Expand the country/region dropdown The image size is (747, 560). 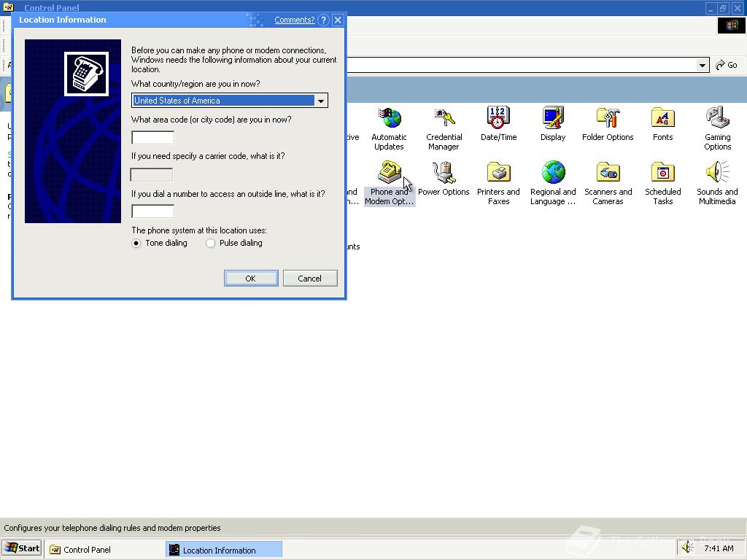[x=321, y=101]
